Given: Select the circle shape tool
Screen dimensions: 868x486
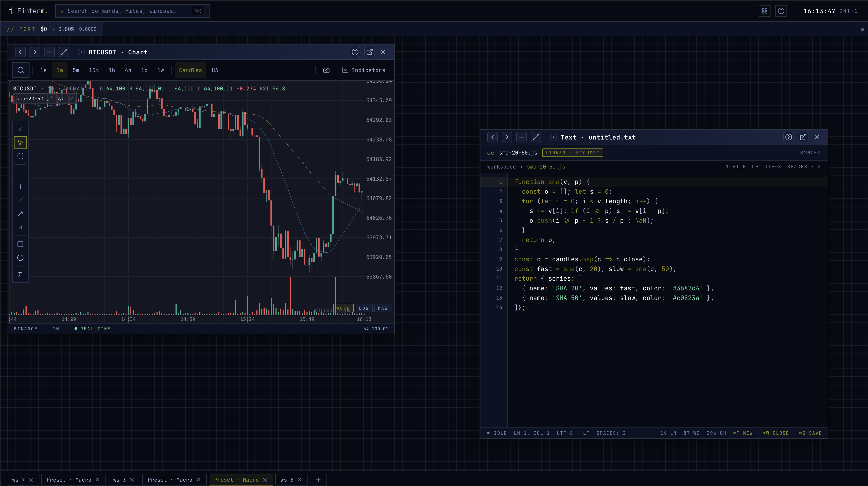Looking at the screenshot, I should coord(20,258).
